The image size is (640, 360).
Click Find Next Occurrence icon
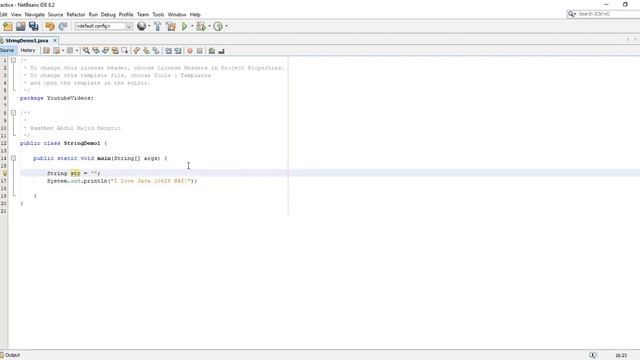(106, 51)
